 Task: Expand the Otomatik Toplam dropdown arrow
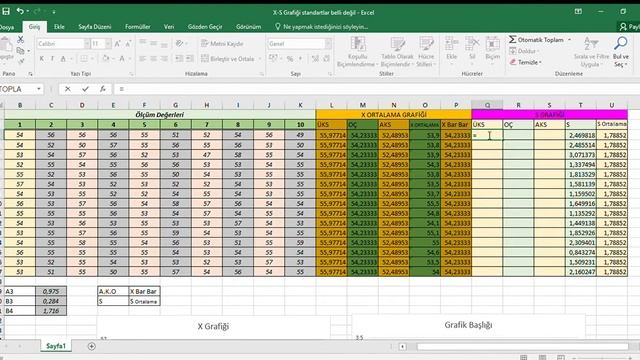tap(569, 40)
